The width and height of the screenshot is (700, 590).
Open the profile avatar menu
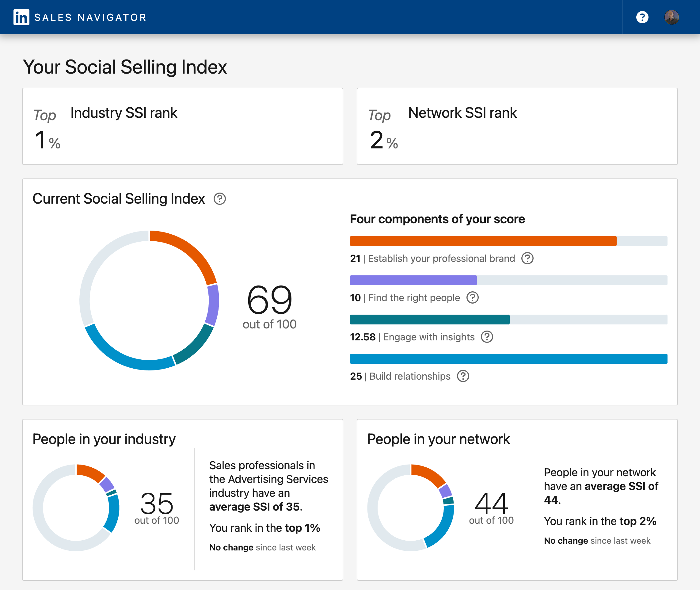(x=671, y=17)
